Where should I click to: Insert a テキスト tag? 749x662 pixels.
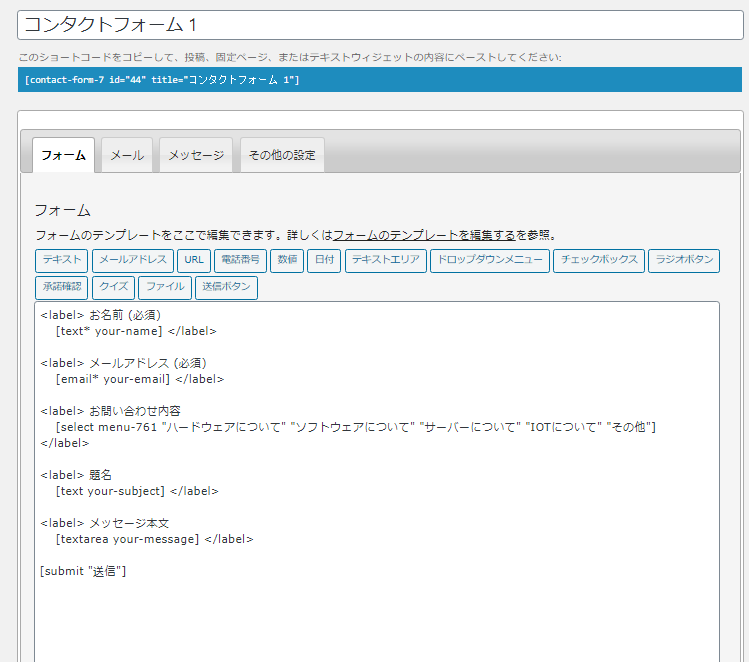(62, 261)
